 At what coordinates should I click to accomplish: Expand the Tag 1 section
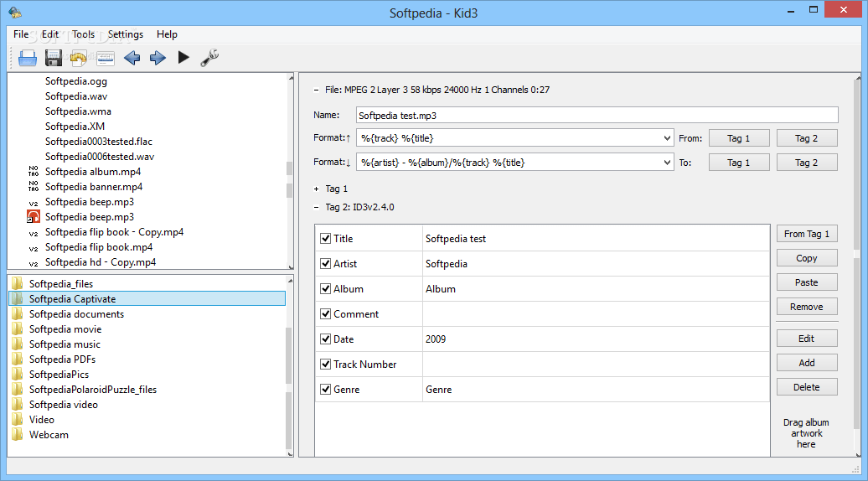[x=316, y=189]
